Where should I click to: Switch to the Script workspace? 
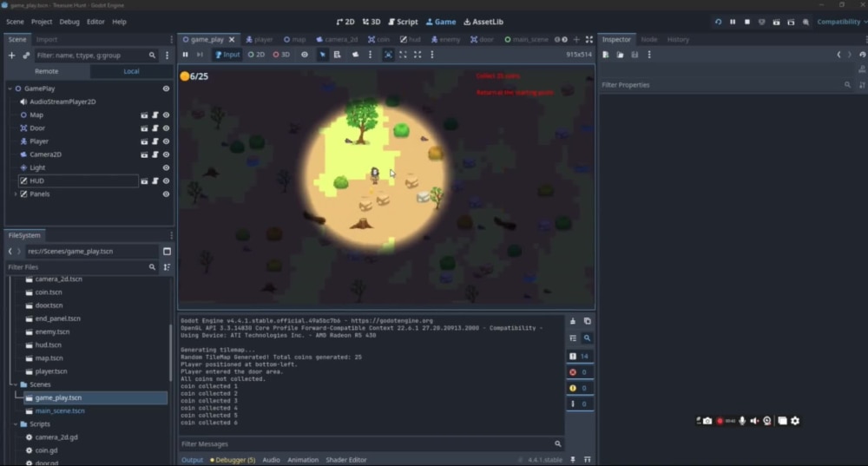tap(403, 23)
